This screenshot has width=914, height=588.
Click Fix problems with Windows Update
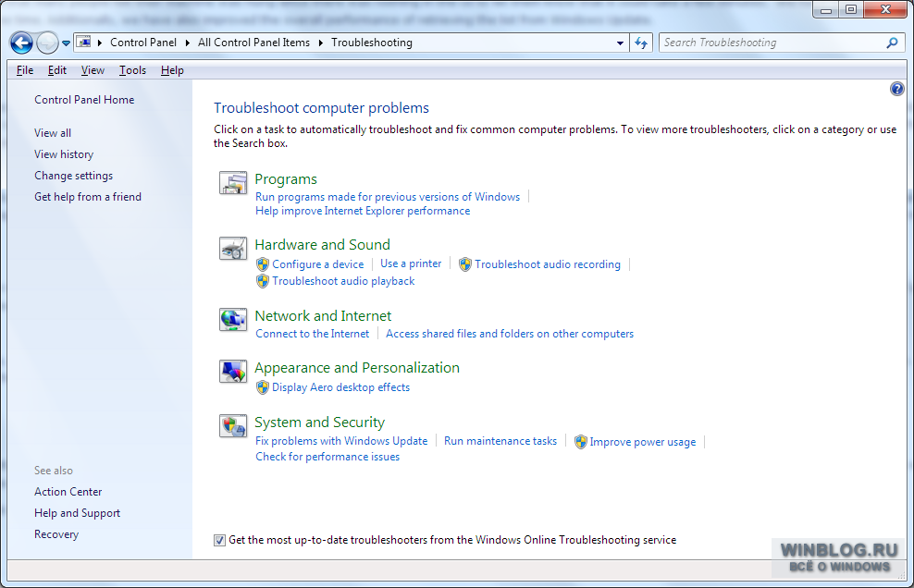(x=341, y=441)
